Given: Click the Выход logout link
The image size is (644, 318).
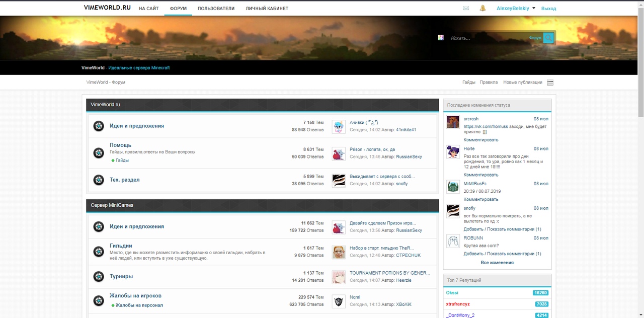Looking at the screenshot, I should [548, 9].
